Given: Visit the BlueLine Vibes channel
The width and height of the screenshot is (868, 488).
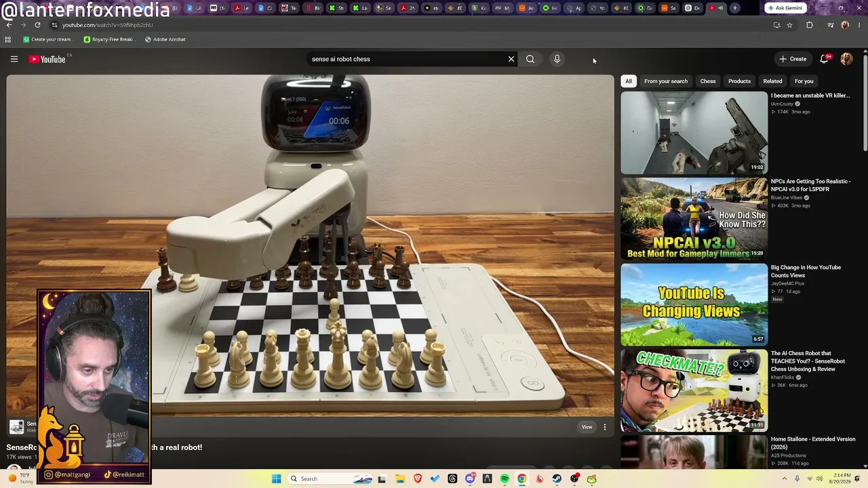Looking at the screenshot, I should pyautogui.click(x=787, y=198).
